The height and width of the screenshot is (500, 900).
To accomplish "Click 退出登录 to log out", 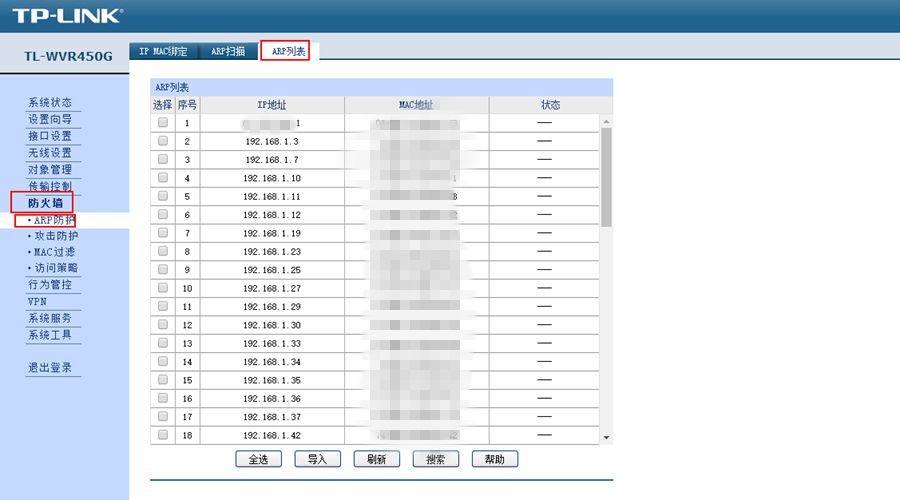I will click(50, 368).
